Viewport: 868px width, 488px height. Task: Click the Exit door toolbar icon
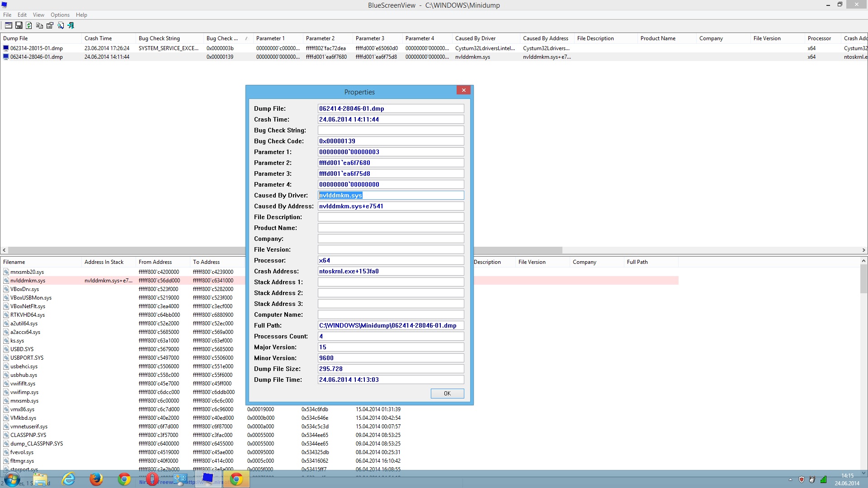pos(71,26)
